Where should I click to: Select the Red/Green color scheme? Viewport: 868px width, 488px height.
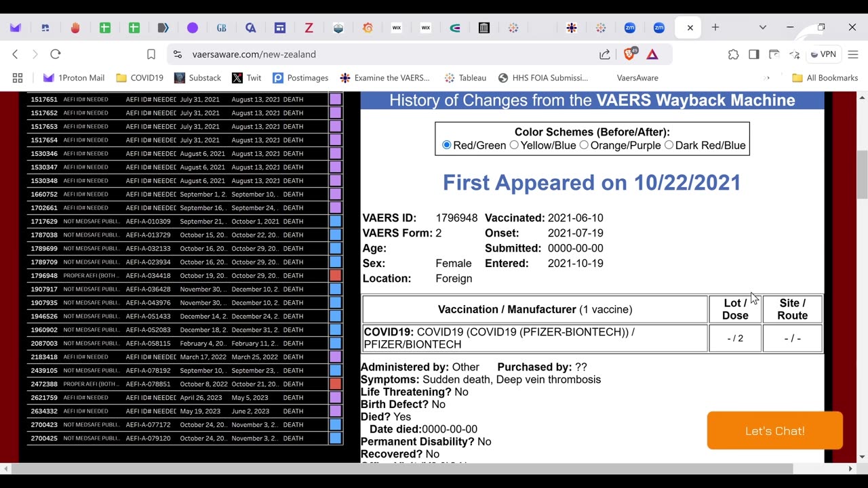click(446, 145)
